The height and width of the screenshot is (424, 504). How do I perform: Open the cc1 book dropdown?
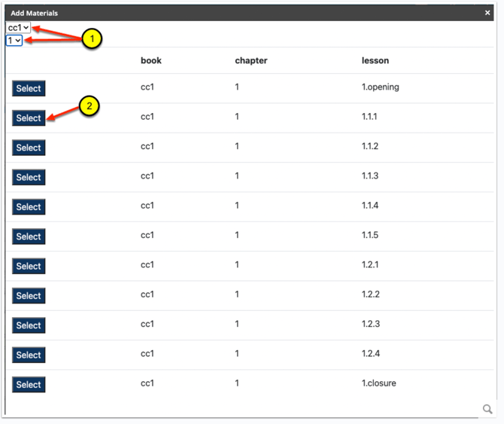pos(18,28)
